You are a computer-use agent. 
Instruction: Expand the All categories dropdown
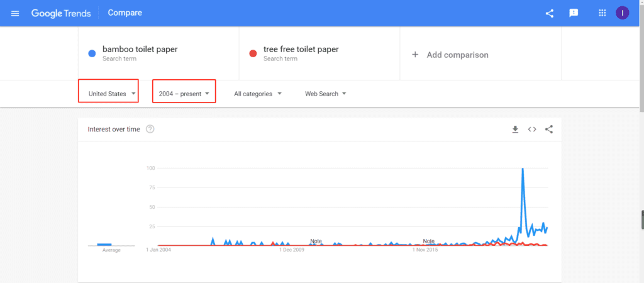(258, 94)
